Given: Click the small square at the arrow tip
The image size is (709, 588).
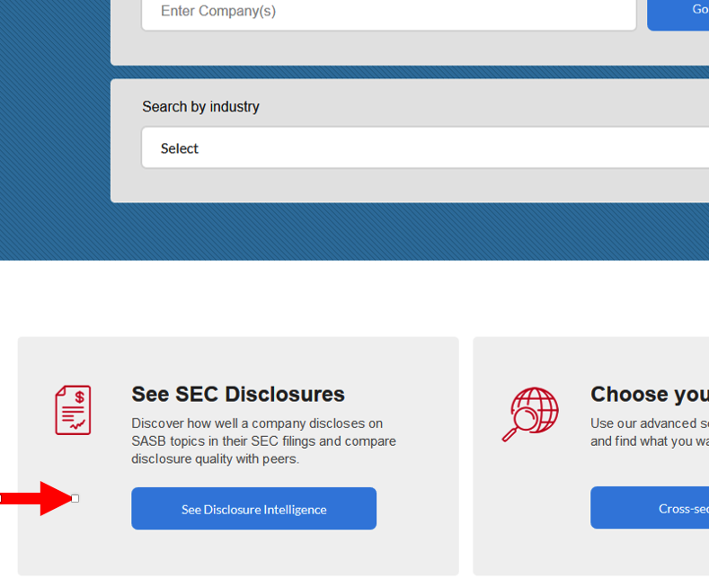Looking at the screenshot, I should (75, 498).
